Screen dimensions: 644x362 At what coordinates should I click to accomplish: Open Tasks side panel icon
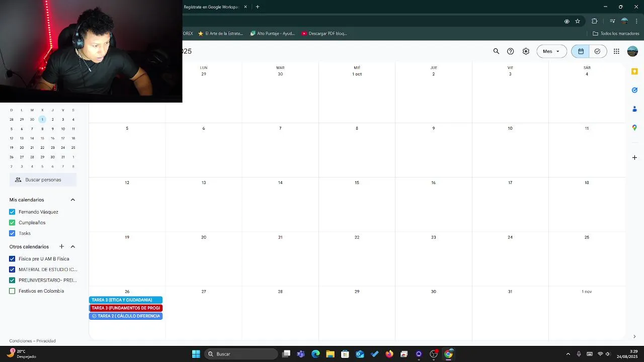click(634, 90)
